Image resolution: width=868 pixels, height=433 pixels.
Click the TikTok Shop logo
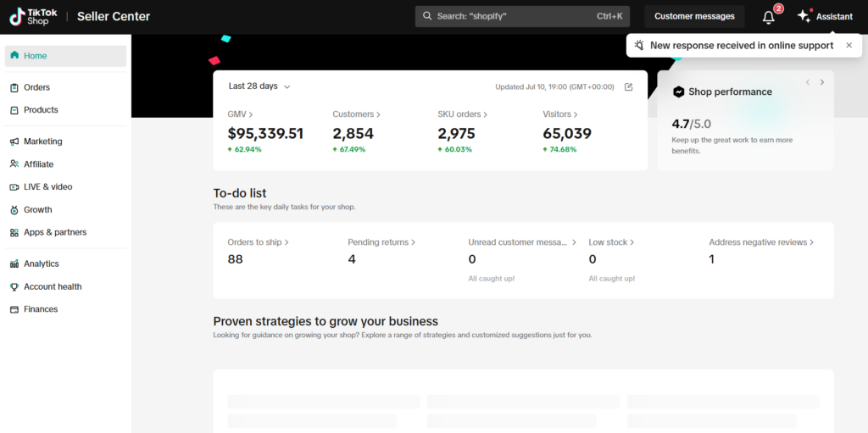click(33, 16)
